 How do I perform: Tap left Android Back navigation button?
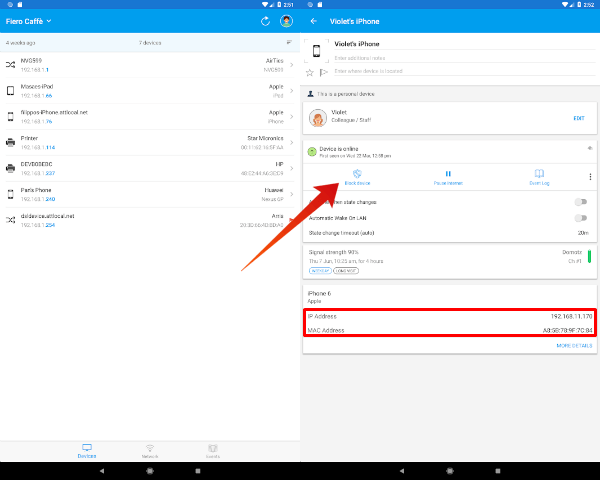click(x=102, y=471)
